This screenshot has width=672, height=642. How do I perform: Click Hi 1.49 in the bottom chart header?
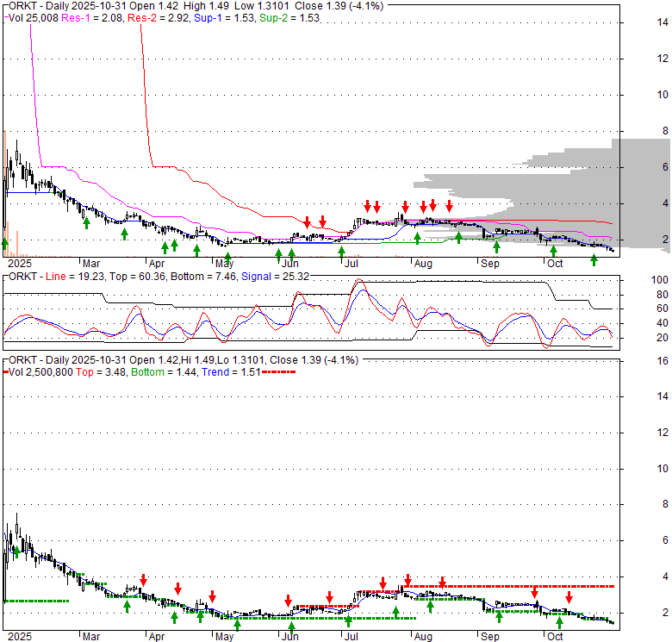pos(198,360)
